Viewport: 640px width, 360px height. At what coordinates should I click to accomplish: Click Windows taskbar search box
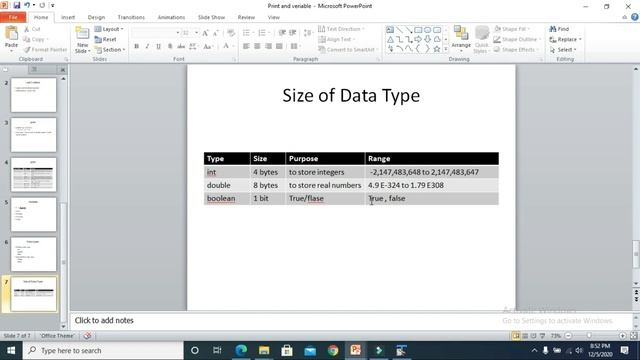103,350
